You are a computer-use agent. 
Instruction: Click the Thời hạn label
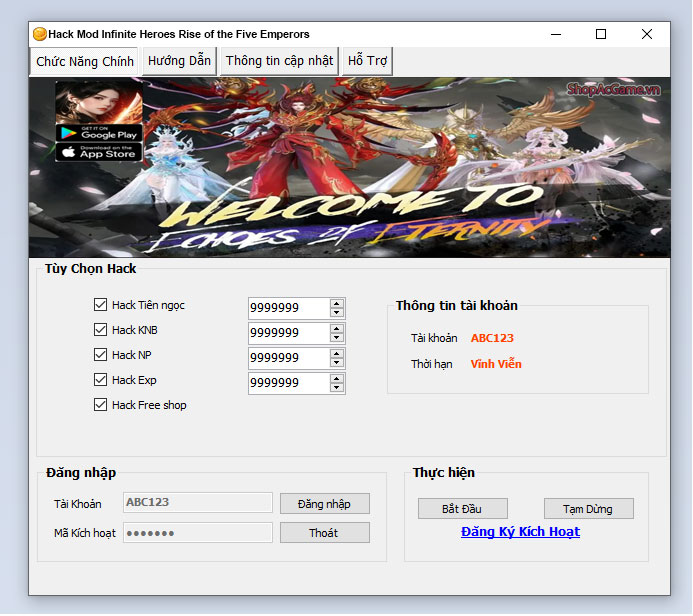pos(431,364)
